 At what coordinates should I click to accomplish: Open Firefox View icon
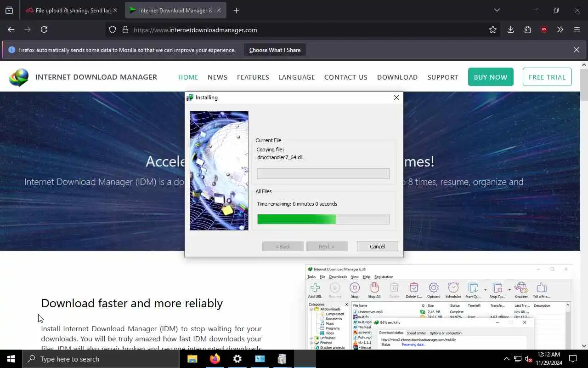click(x=9, y=10)
